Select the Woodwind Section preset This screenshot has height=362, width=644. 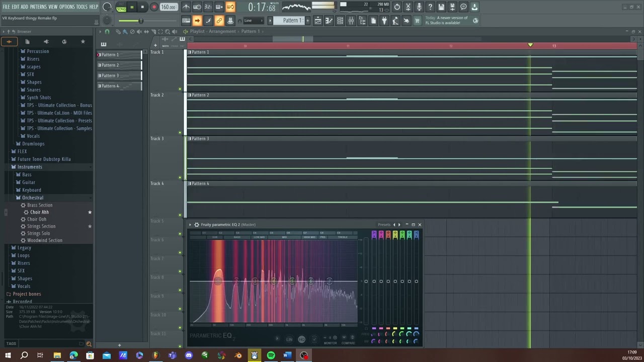45,240
